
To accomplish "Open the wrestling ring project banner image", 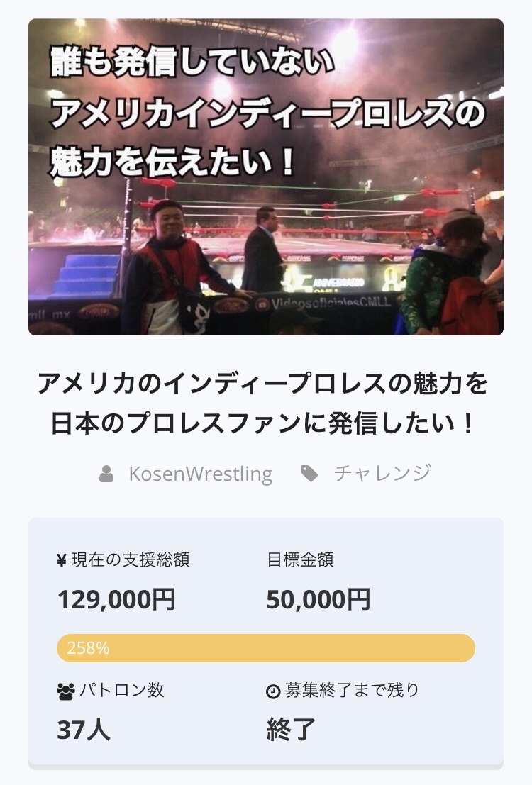I will coord(266,177).
